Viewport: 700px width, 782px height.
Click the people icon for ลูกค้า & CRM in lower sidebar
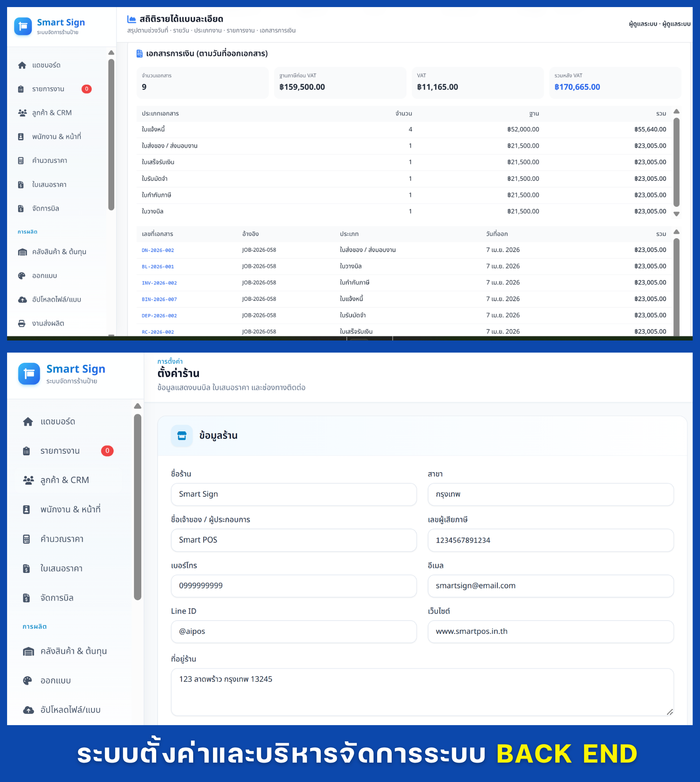pyautogui.click(x=28, y=480)
